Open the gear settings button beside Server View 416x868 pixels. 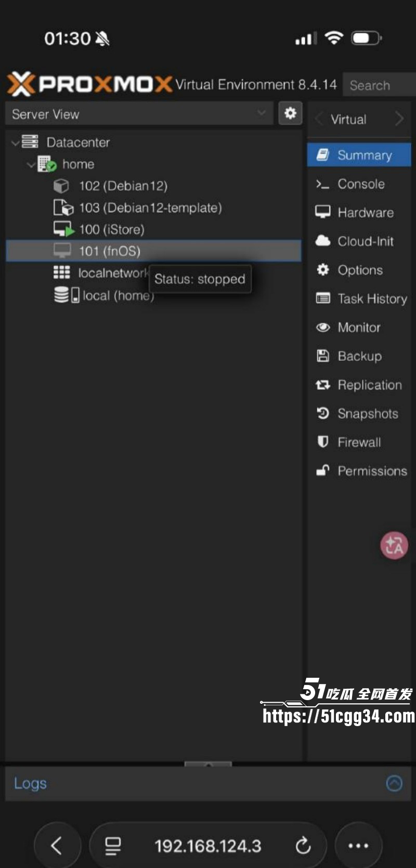click(x=290, y=113)
